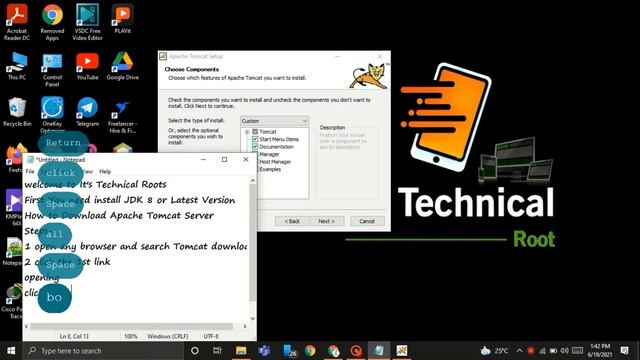Click Notepad's vertical scrollbar down arrow
640x360 pixels.
(x=253, y=318)
